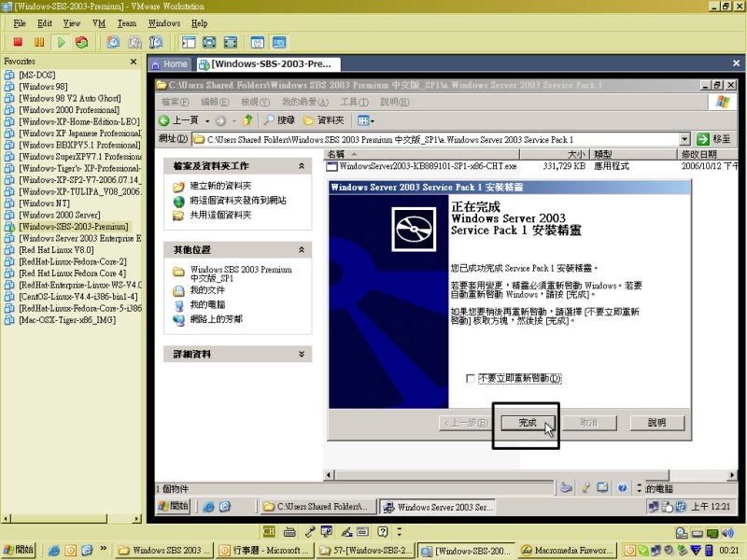Screen dimensions: 747x560
Task: Open the address bar dropdown arrow
Action: tap(684, 139)
